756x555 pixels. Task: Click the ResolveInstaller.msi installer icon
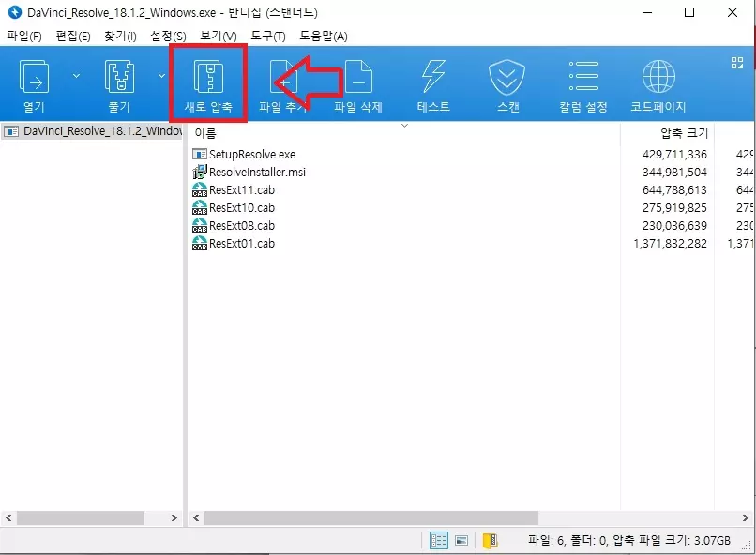(199, 172)
